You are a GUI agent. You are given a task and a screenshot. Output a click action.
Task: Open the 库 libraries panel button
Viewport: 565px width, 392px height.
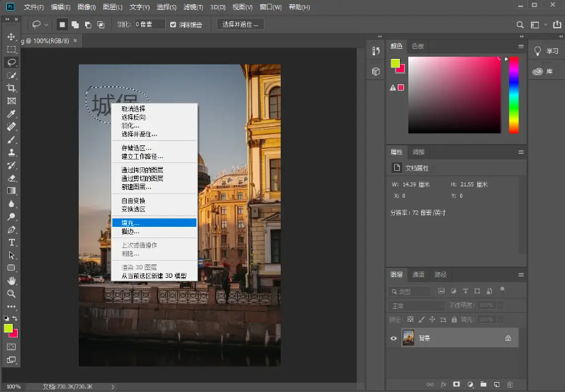pyautogui.click(x=542, y=72)
